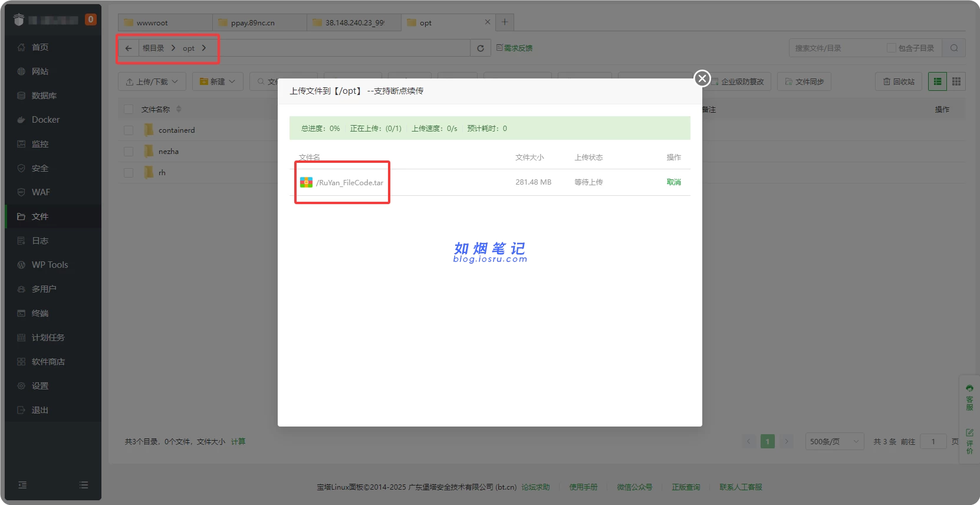
Task: Close the upload dialog with X button
Action: pos(702,78)
